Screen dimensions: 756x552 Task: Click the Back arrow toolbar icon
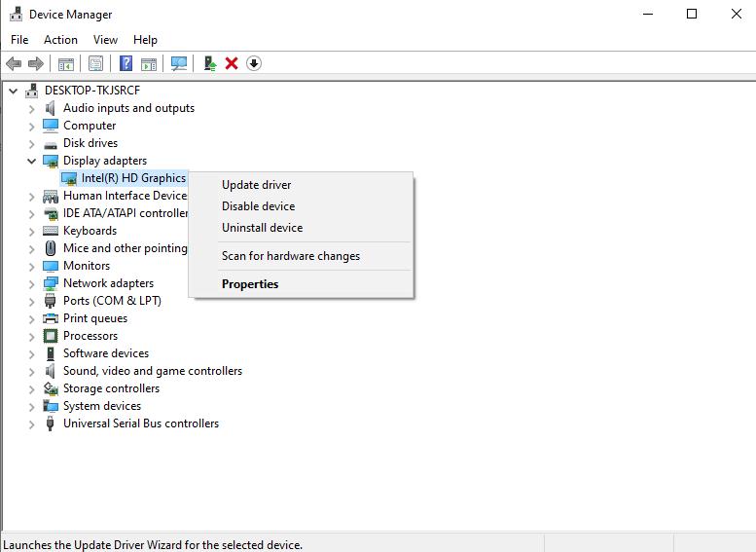14,63
